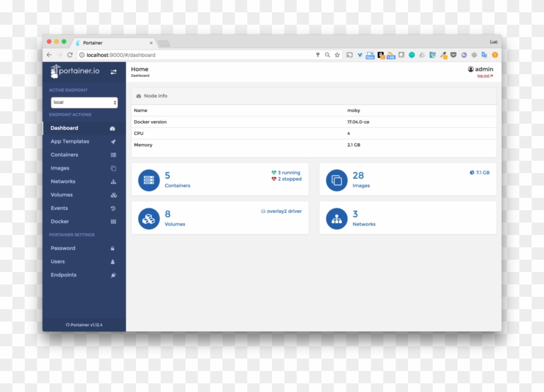This screenshot has height=392, width=544.
Task: Toggle the sidebar collapse arrows next to portainer.io
Action: (114, 72)
